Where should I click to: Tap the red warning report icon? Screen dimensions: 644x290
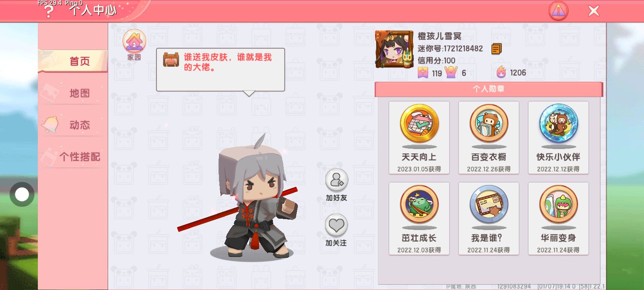(x=559, y=11)
